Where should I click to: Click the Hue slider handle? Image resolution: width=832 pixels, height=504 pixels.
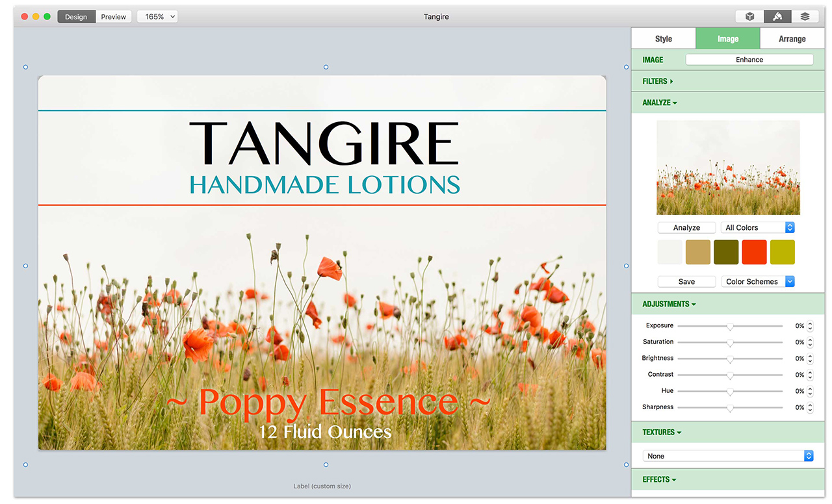pos(730,392)
